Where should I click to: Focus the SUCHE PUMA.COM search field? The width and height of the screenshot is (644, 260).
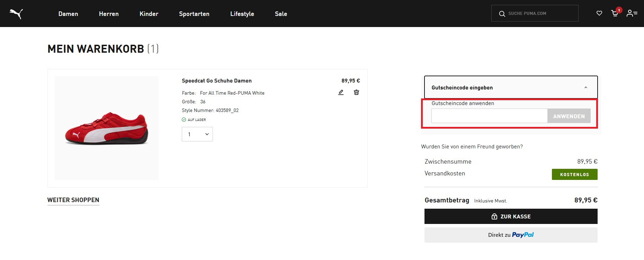coord(535,13)
